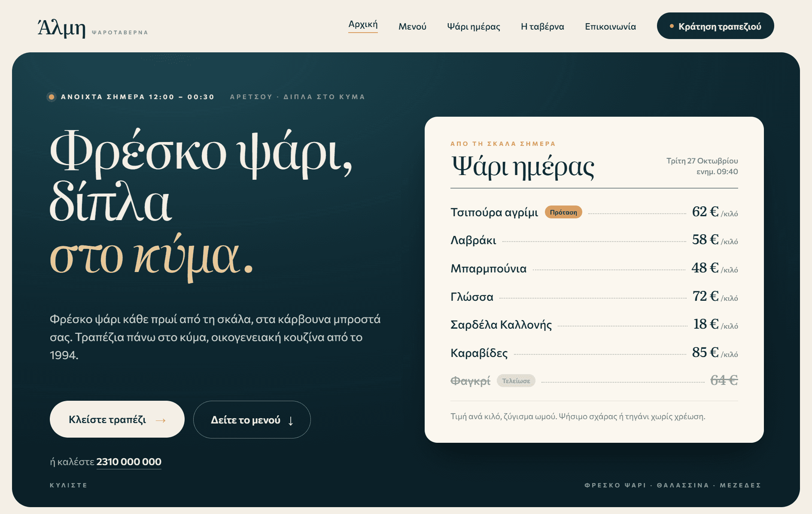812x514 pixels.
Task: Select the Καραβίδες item
Action: coord(594,353)
